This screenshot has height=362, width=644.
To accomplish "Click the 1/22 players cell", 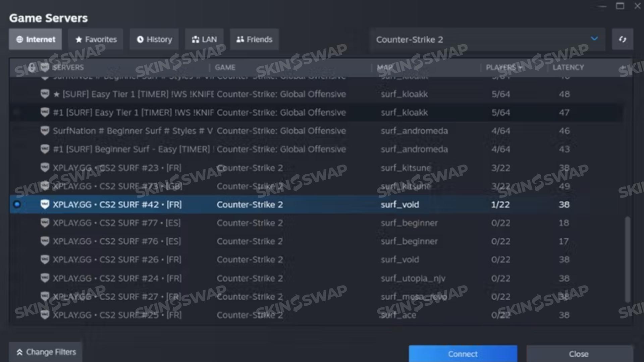I will (x=500, y=204).
